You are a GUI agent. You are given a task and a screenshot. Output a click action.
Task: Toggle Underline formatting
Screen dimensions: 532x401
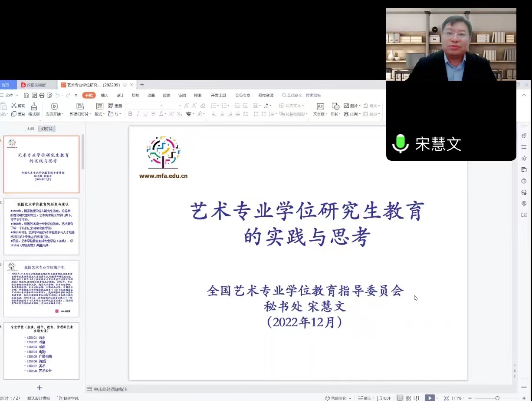point(145,114)
